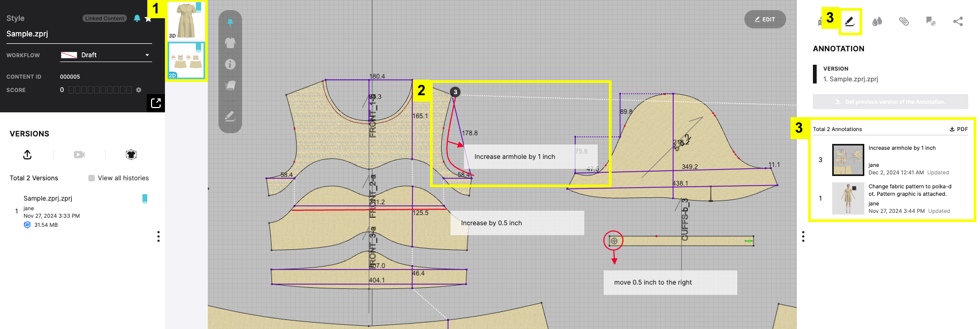This screenshot has width=980, height=329.
Task: Click the notification bell icon in the Style header
Action: click(137, 18)
